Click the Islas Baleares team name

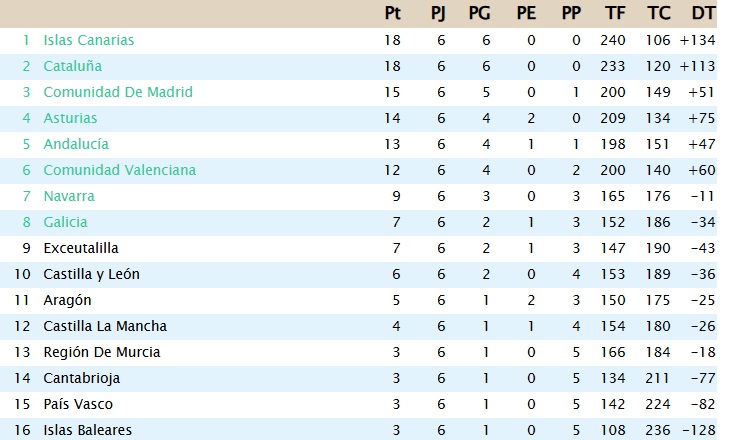point(87,430)
